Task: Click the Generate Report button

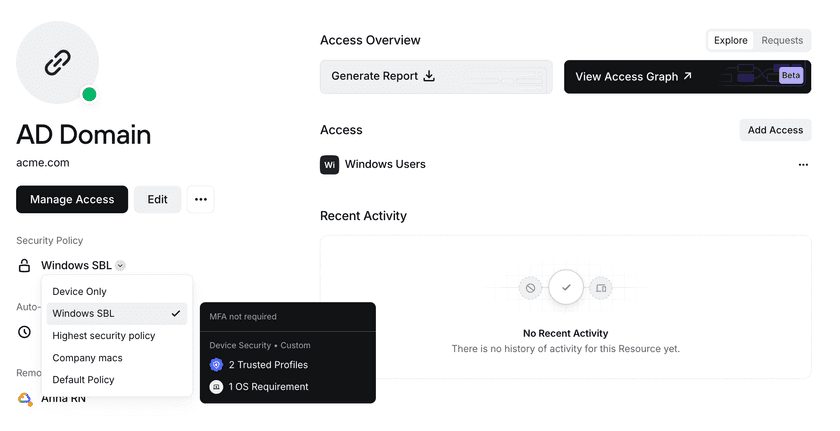Action: (x=435, y=76)
